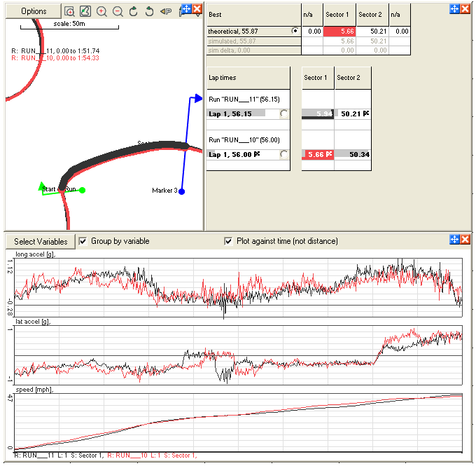Screen dimensions: 476x466
Task: Zoom in on the track map
Action: click(x=102, y=11)
